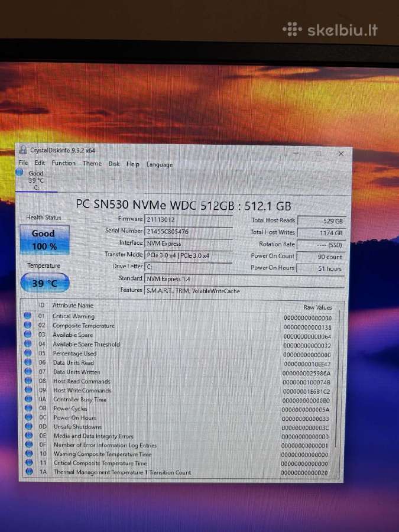
Task: Click the status orb for Available Spare row
Action: point(28,335)
